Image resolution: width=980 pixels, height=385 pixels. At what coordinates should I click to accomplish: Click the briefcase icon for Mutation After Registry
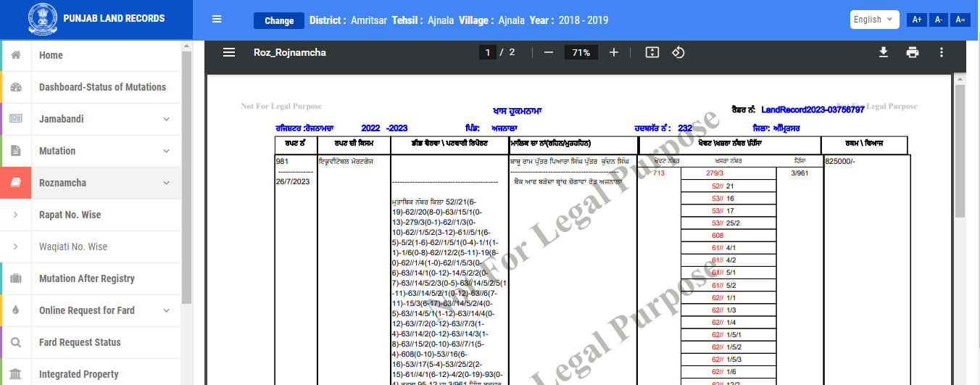tap(16, 278)
